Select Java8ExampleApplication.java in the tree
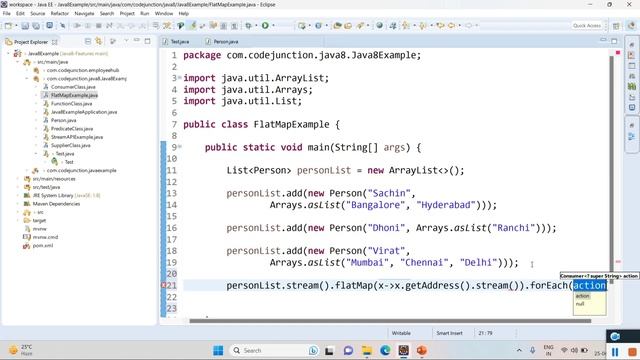 [x=84, y=112]
